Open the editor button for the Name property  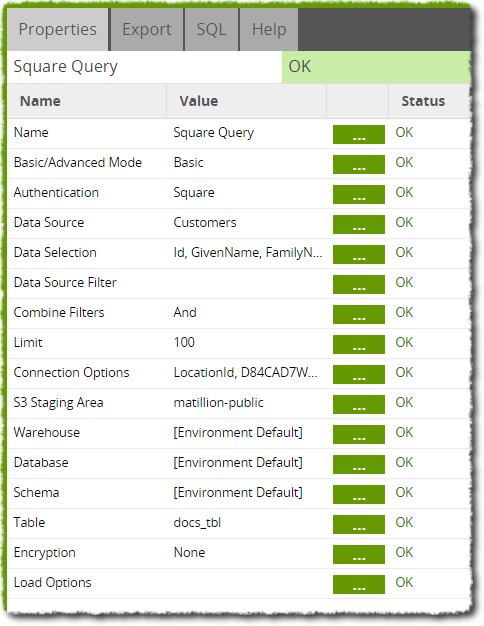359,135
